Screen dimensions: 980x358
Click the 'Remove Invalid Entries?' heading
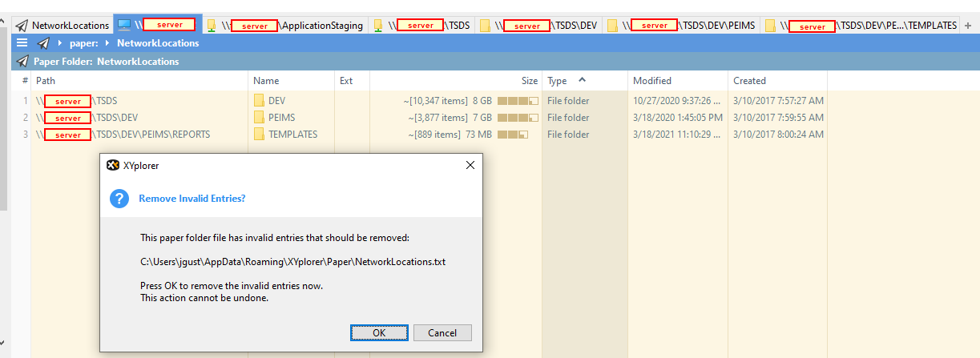click(x=192, y=198)
